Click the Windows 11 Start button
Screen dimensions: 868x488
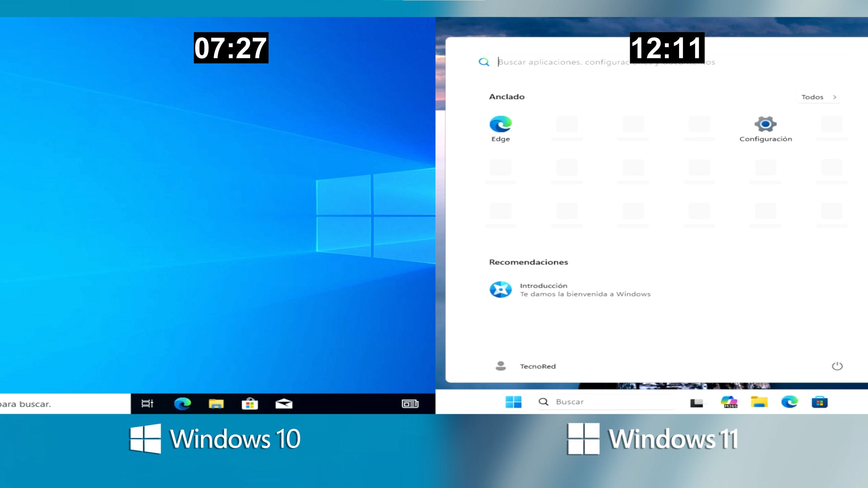tap(513, 402)
